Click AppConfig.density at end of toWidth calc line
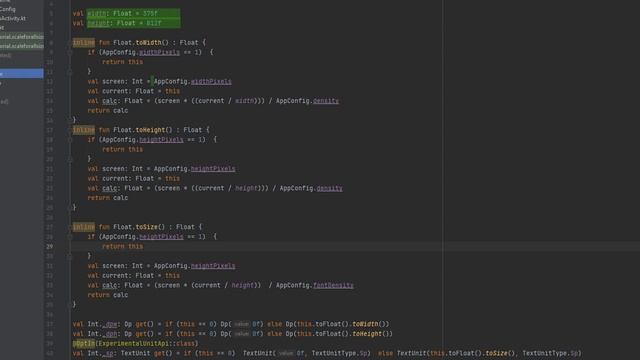The width and height of the screenshot is (640, 360). coord(307,101)
